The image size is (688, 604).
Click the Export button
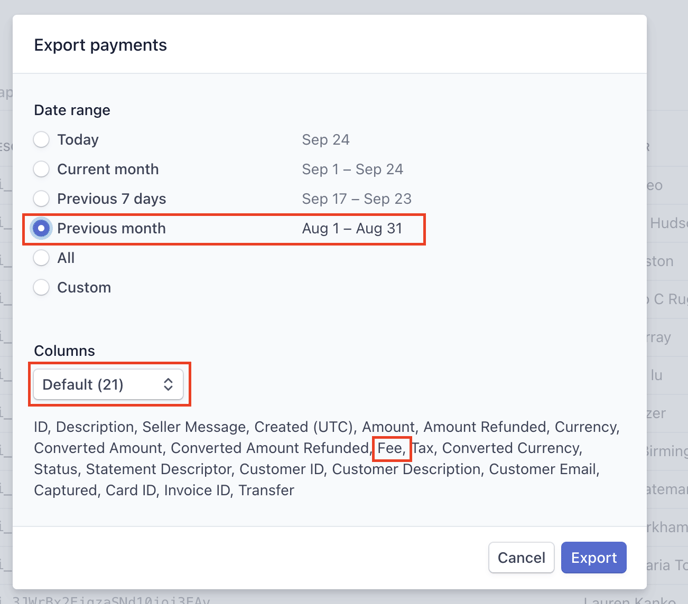pyautogui.click(x=593, y=558)
